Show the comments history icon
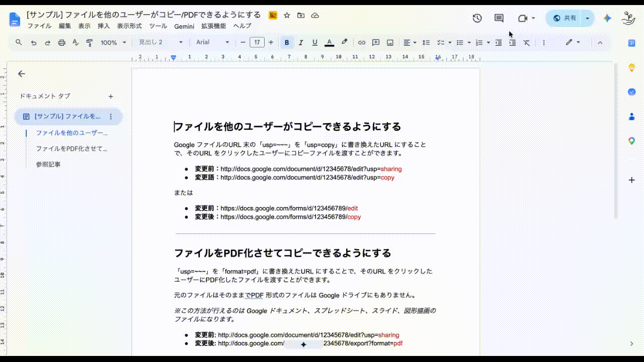This screenshot has height=362, width=644. 499,18
